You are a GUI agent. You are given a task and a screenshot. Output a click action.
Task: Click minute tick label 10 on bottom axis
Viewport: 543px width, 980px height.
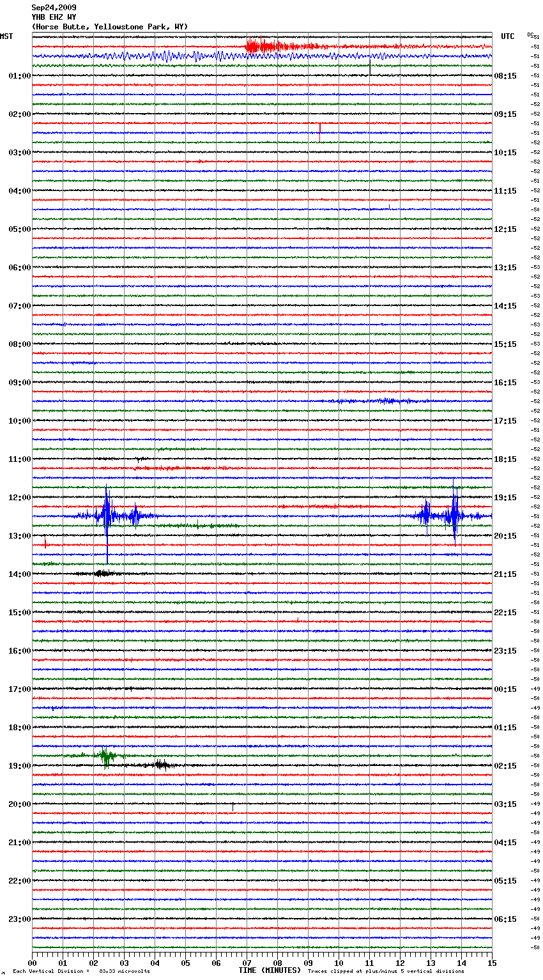(x=339, y=963)
